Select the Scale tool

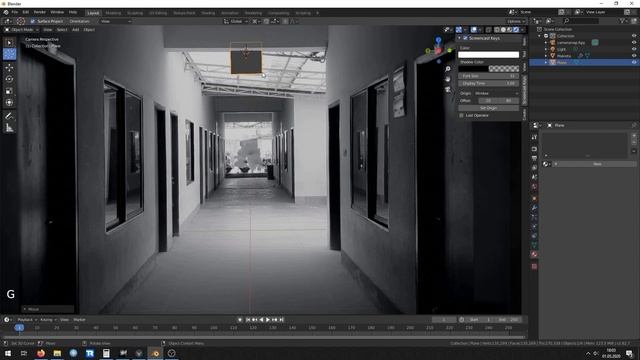[x=9, y=91]
